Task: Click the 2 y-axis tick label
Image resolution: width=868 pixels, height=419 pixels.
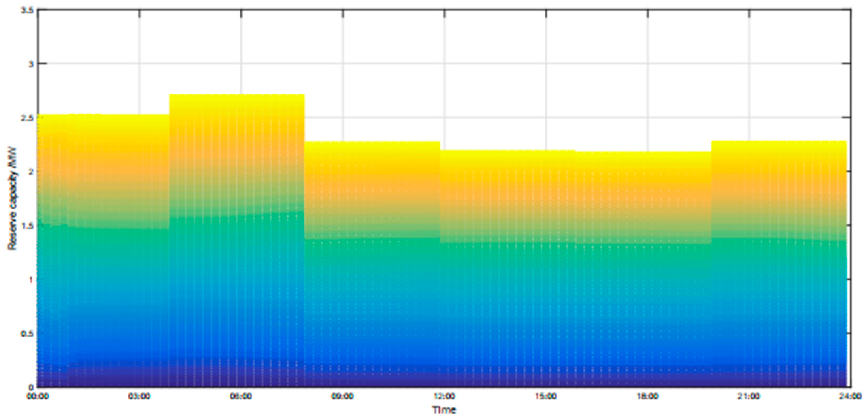Action: point(31,172)
